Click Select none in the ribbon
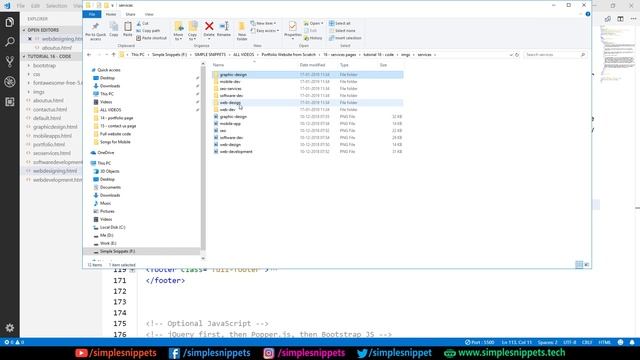This screenshot has width=640, height=360. point(342,31)
